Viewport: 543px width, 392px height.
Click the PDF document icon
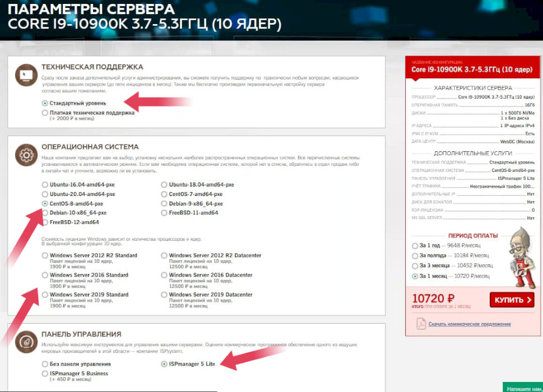(421, 324)
